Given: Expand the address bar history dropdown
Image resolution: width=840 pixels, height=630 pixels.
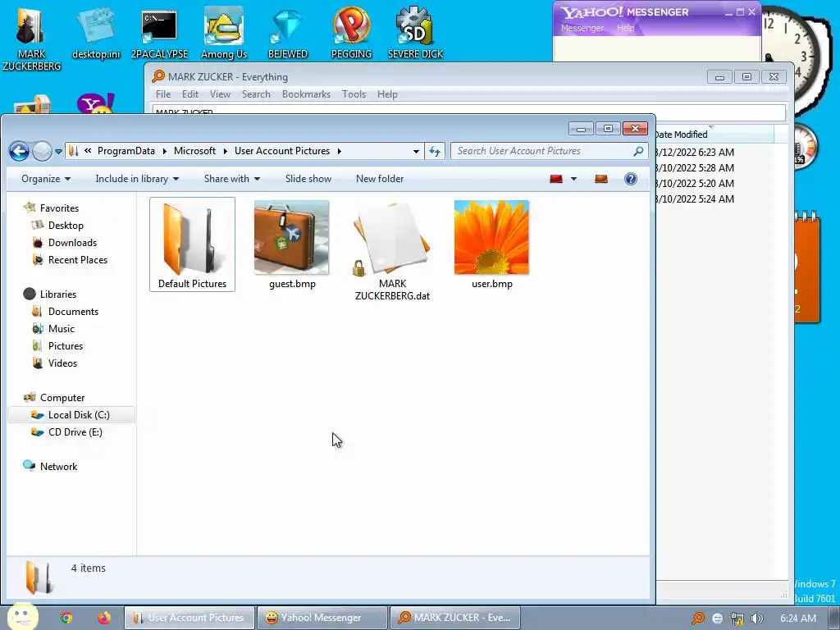Looking at the screenshot, I should click(416, 151).
